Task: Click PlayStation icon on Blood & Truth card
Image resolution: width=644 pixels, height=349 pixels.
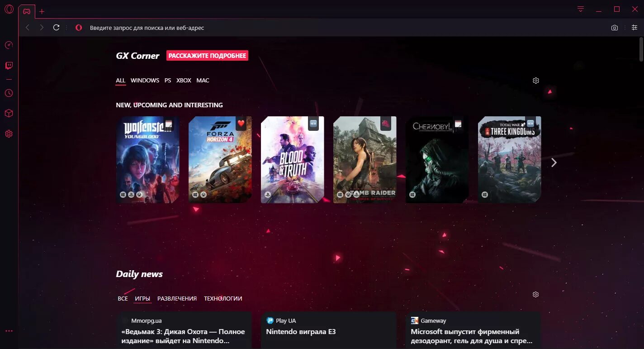Action: pyautogui.click(x=267, y=195)
